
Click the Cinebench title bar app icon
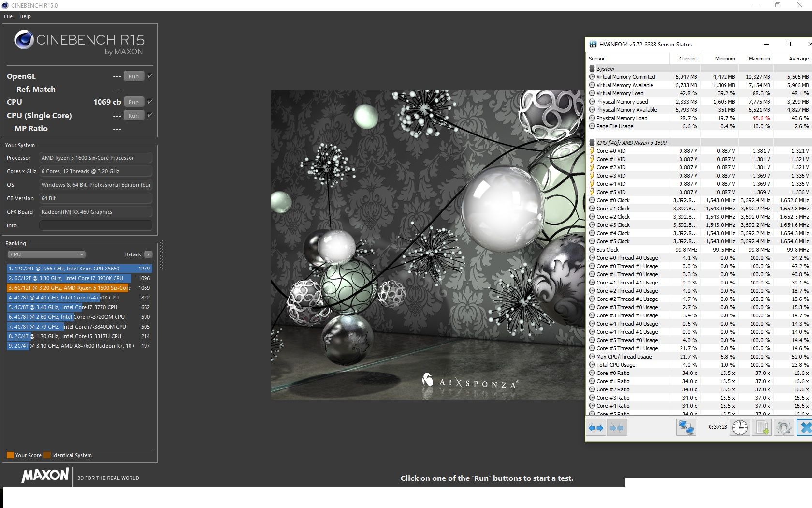click(5, 5)
